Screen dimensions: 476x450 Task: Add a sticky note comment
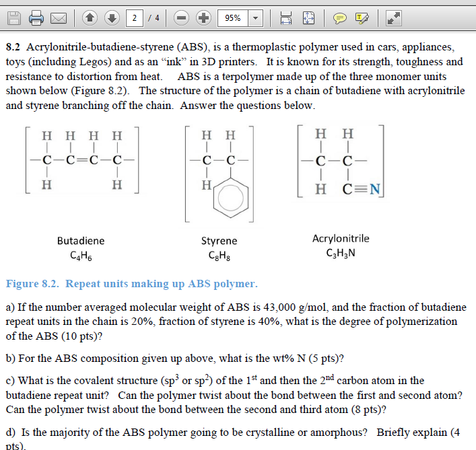tap(339, 18)
